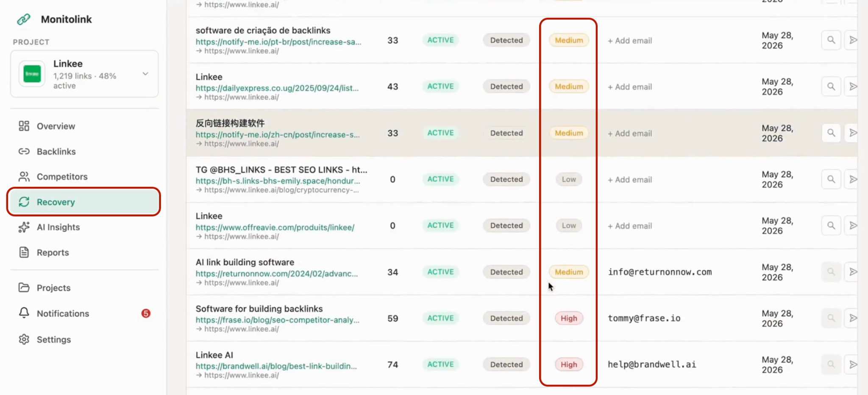Click search icon in AI link building software row
This screenshot has width=868, height=395.
(831, 272)
